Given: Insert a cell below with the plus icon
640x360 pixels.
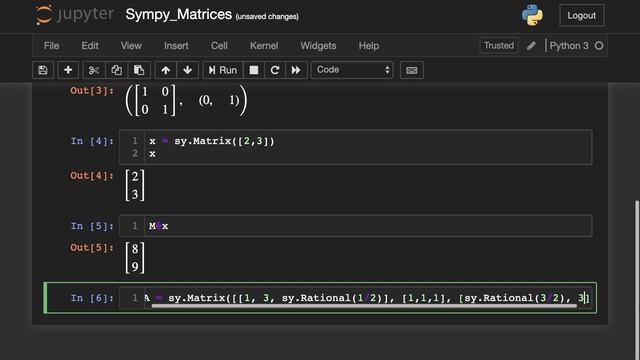Looking at the screenshot, I should (68, 70).
